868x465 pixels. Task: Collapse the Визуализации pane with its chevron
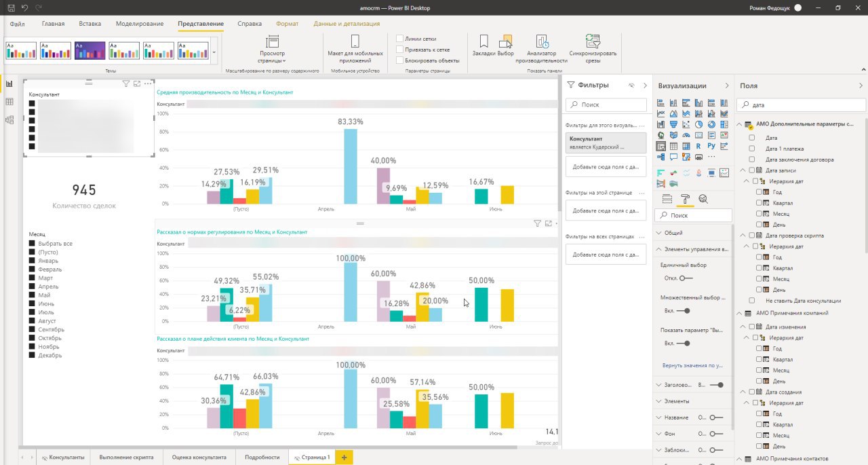(x=727, y=86)
